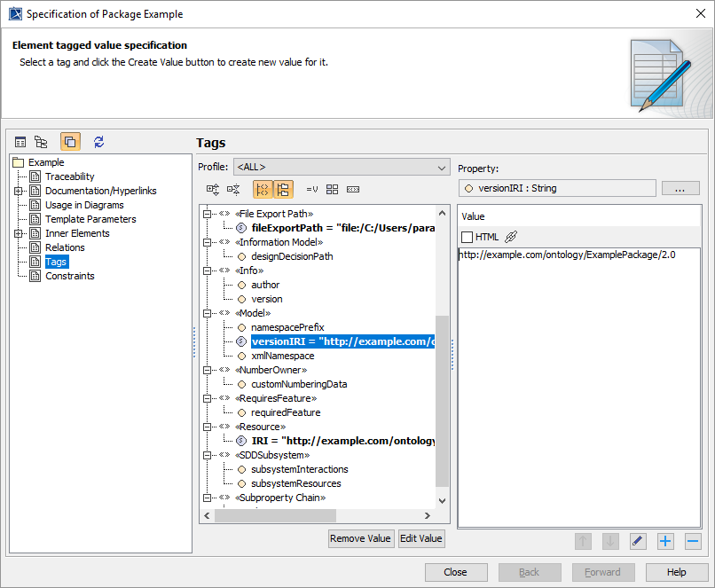
Task: Select Traceability in the left tree
Action: point(69,176)
